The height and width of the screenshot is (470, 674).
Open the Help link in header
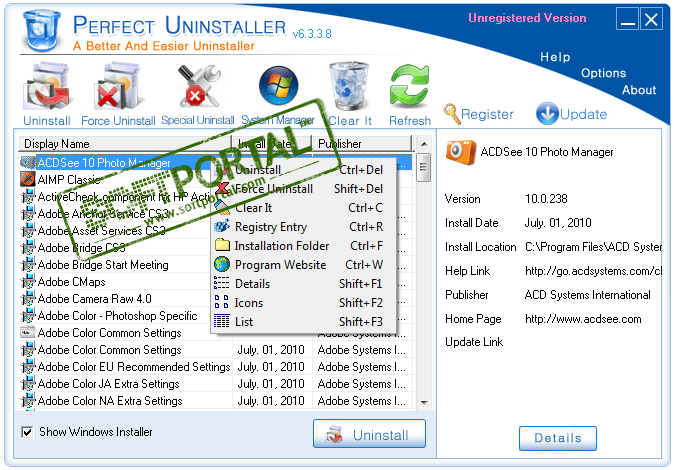[x=555, y=57]
